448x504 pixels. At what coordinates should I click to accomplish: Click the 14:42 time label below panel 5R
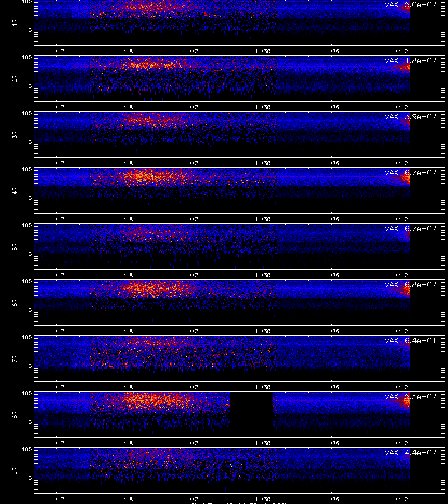pos(400,275)
